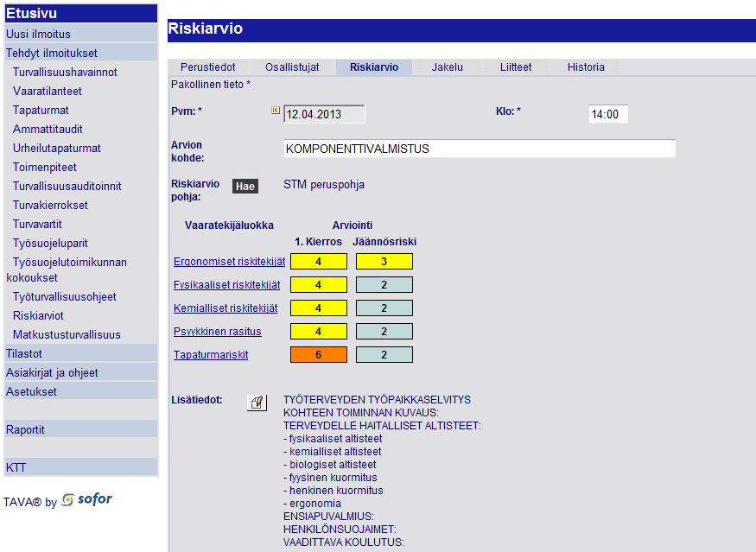Open Tilastot in the sidebar
Viewport: 756px width, 552px height.
[81, 353]
